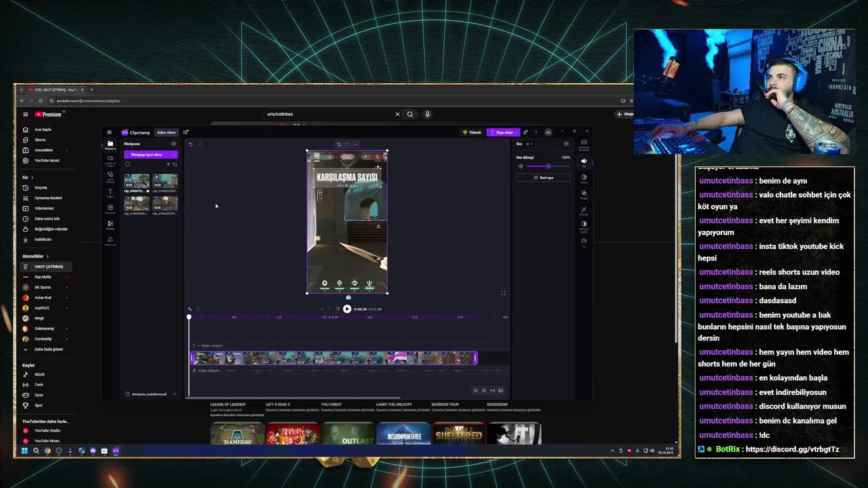Click Metin ekleyin add text track

point(209,346)
